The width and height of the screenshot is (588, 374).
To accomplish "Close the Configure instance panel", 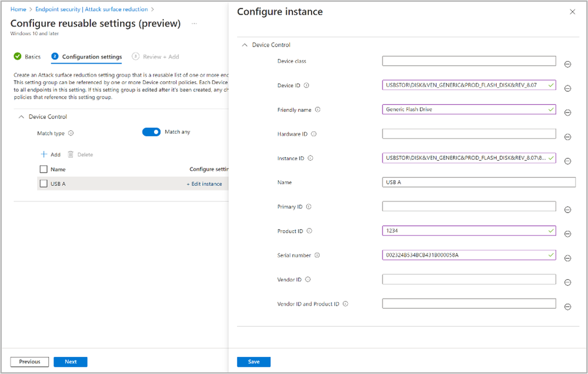I will tap(572, 12).
